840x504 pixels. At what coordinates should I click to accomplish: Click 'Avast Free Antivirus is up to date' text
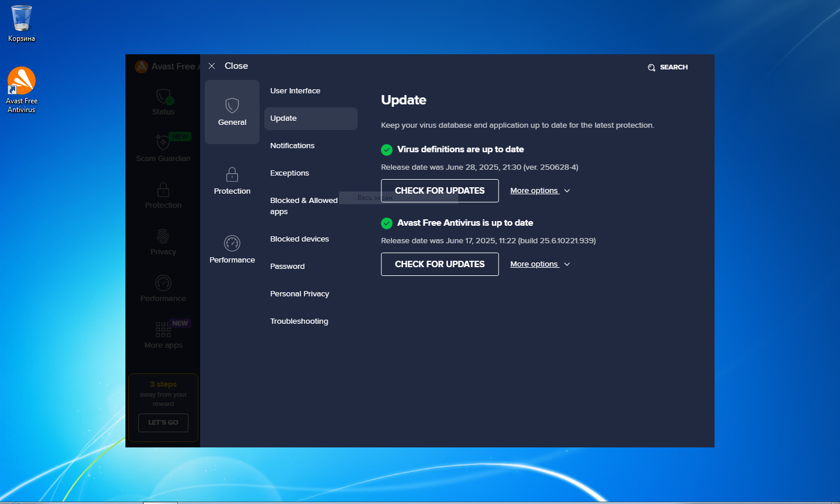465,223
